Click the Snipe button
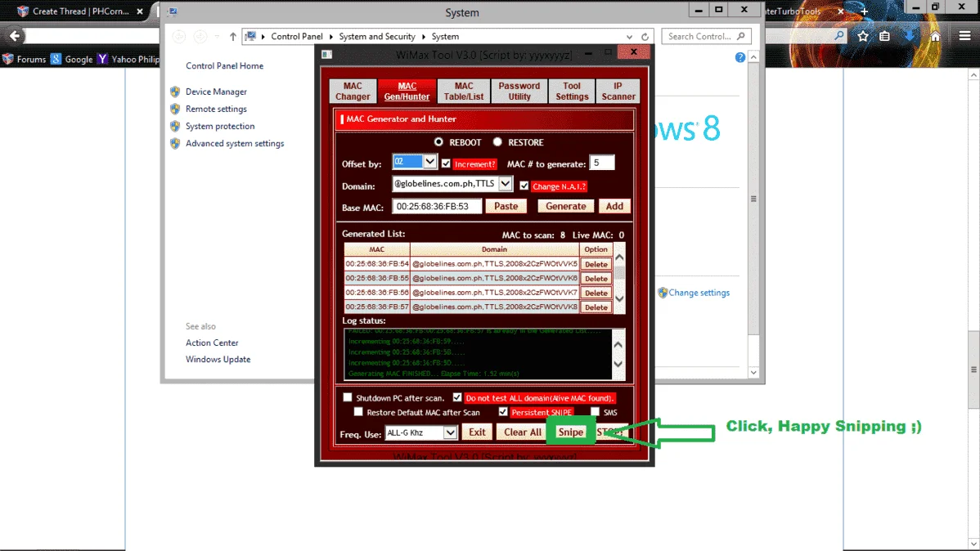Viewport: 980px width, 551px height. [x=571, y=432]
